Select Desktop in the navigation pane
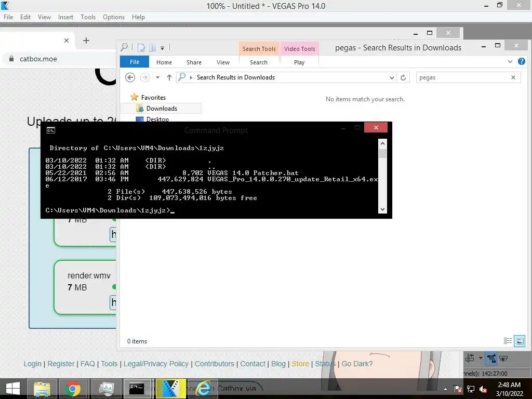This screenshot has width=532, height=399. coord(157,119)
